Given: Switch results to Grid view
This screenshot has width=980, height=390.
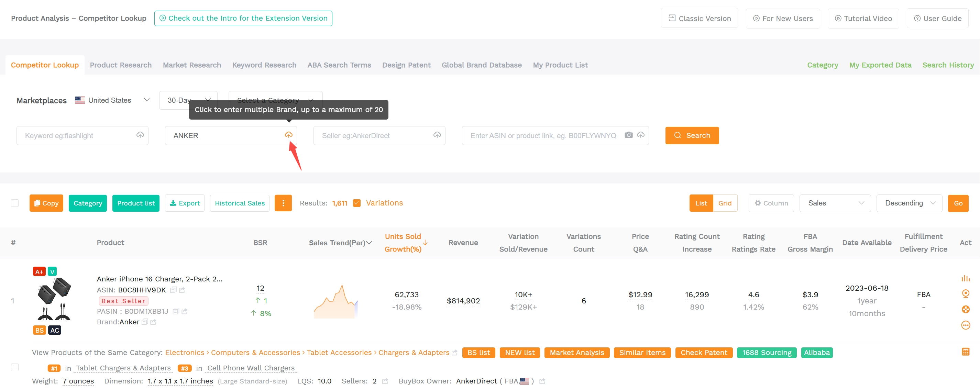Looking at the screenshot, I should 725,203.
